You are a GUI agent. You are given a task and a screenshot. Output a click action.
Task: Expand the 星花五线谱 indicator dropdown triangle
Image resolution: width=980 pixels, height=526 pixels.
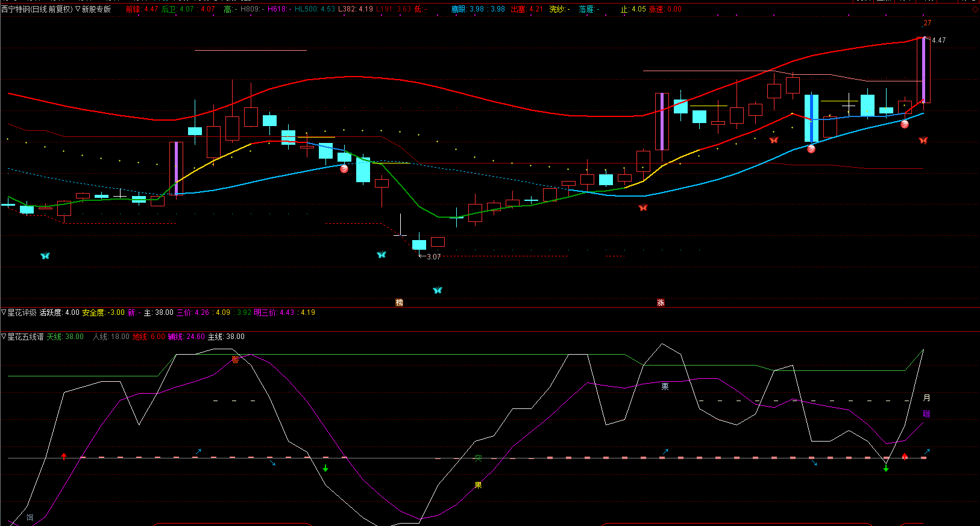point(4,337)
